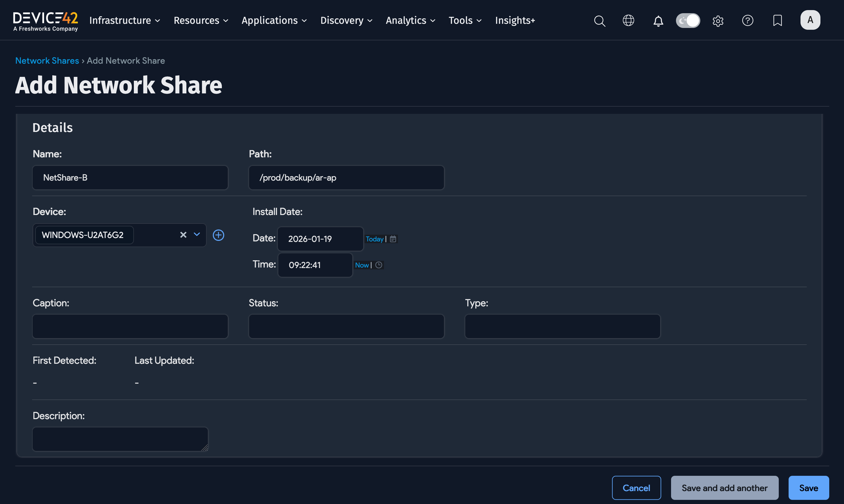The image size is (844, 504).
Task: Click inside the Description textarea
Action: 120,439
